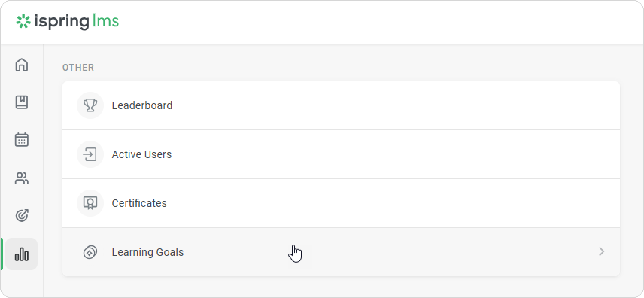Click the Learning Goals diamond icon
This screenshot has height=298, width=644.
coord(90,252)
